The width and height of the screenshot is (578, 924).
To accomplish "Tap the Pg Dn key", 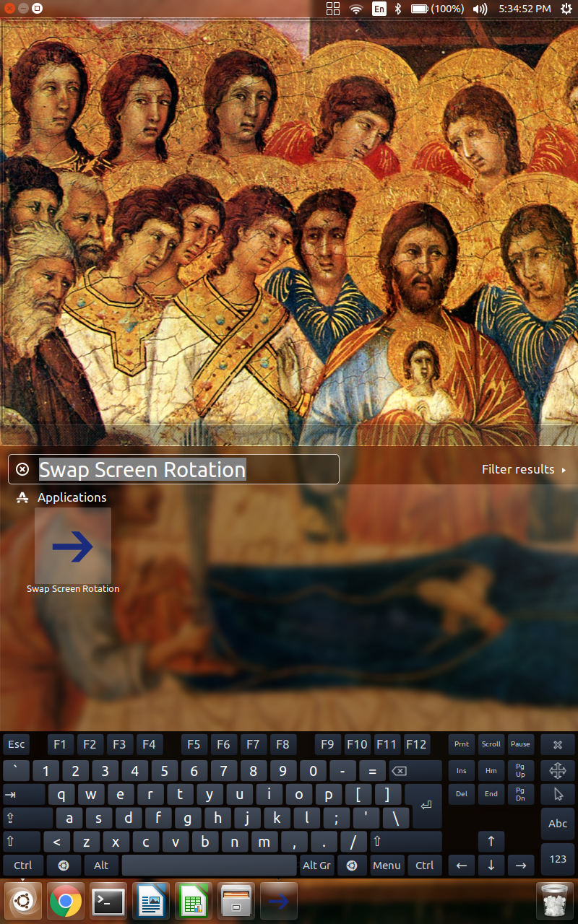I will click(520, 794).
